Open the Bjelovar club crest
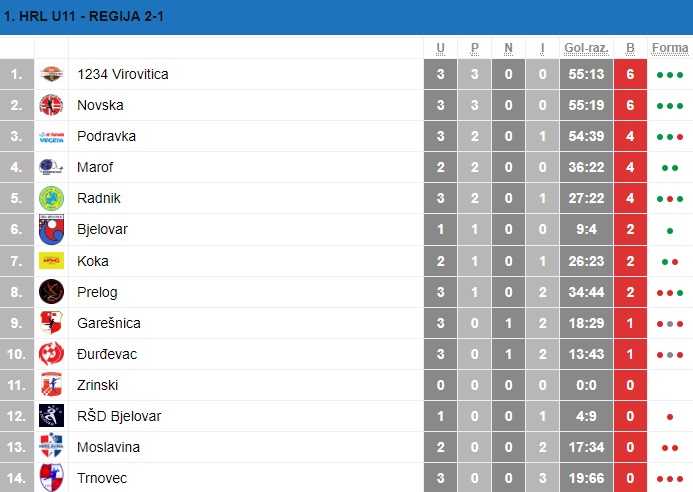The width and height of the screenshot is (693, 492). click(51, 229)
